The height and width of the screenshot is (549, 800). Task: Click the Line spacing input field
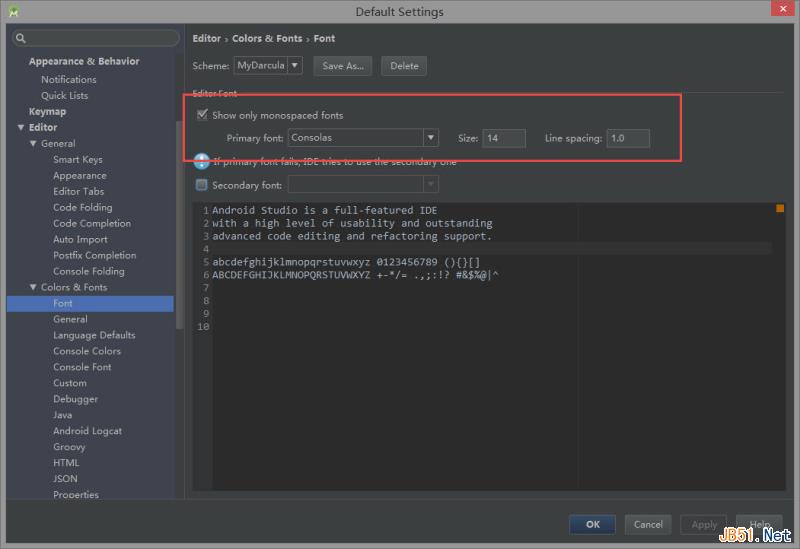click(x=627, y=138)
